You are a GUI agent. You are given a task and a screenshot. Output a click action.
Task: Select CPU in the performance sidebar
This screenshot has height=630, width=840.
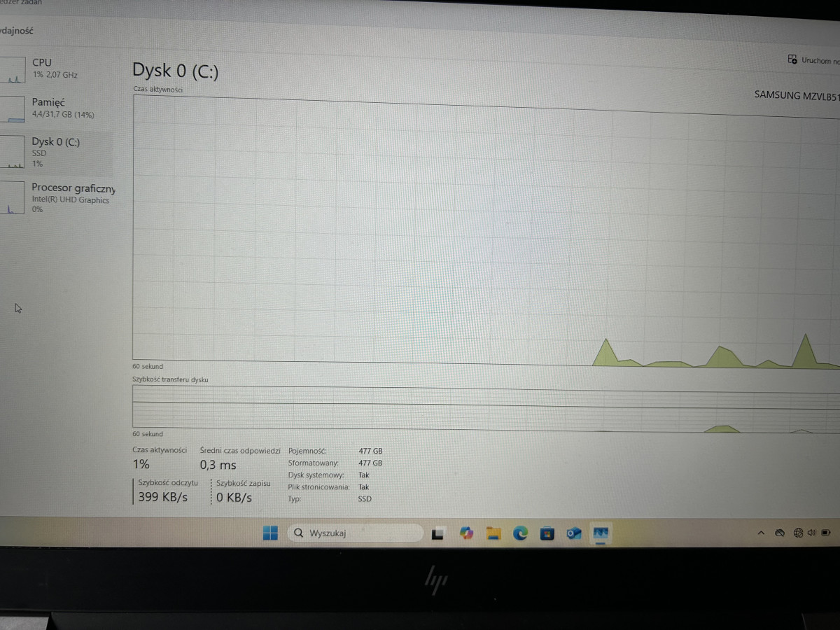[56, 69]
